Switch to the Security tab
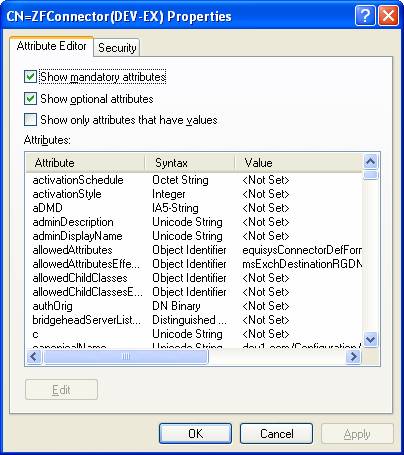Viewport: 404px width, 455px height. point(117,48)
